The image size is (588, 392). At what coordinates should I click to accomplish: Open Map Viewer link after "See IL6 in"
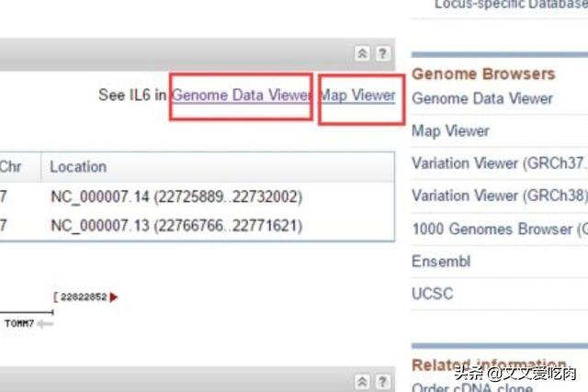[x=357, y=95]
